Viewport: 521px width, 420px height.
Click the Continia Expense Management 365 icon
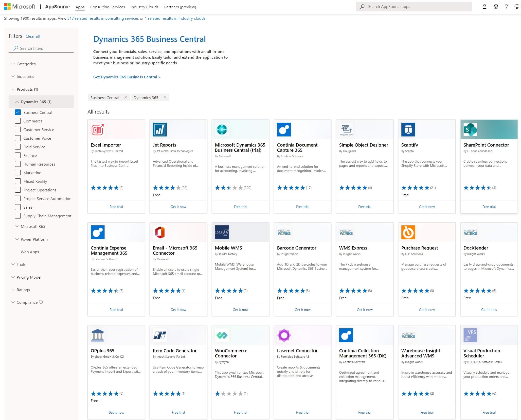click(98, 232)
